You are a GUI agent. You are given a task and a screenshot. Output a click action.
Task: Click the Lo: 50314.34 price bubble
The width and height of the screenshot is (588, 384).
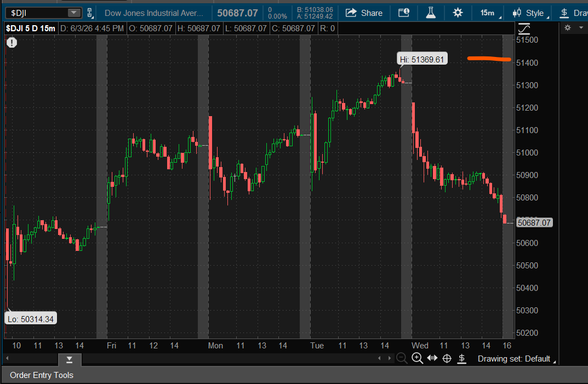31,319
